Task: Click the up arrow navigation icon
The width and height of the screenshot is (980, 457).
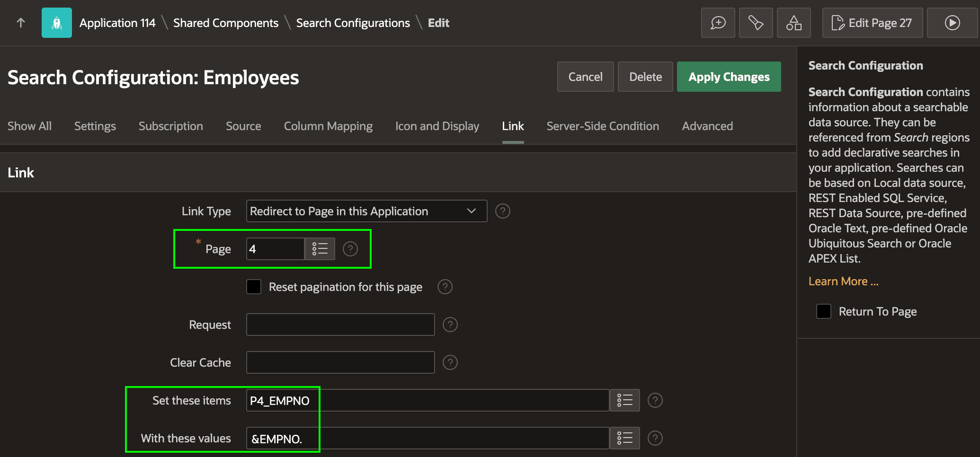Action: tap(21, 23)
